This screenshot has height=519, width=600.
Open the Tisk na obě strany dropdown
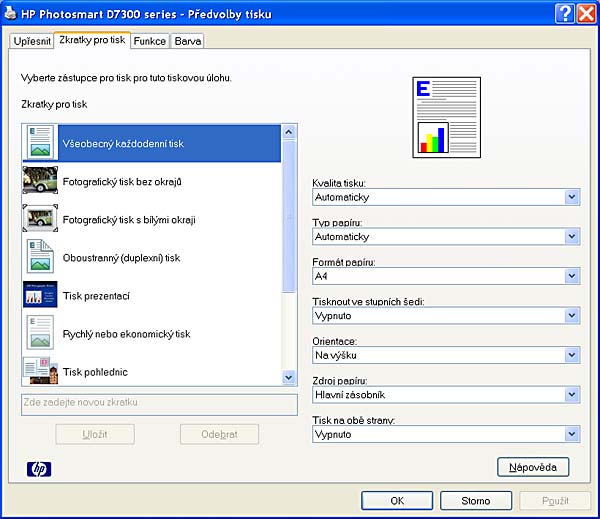[x=445, y=434]
